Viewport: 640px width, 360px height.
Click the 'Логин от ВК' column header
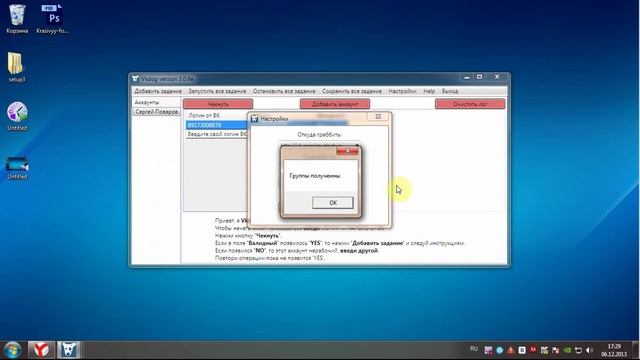[204, 116]
